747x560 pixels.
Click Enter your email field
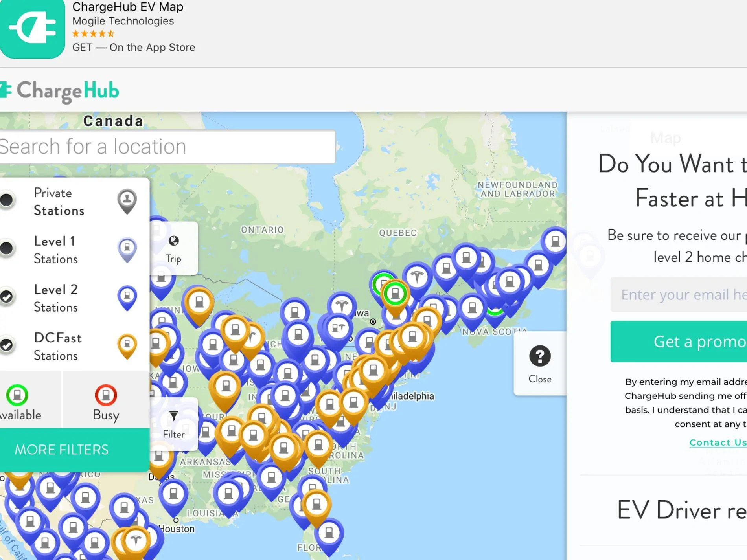point(679,295)
